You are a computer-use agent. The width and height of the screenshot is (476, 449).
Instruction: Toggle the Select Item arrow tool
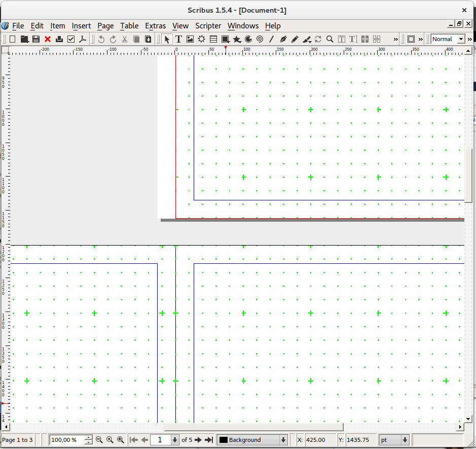tap(167, 39)
